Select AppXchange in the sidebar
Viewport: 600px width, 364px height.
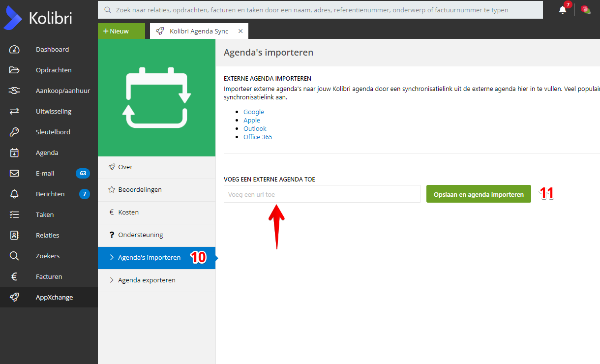pos(49,297)
